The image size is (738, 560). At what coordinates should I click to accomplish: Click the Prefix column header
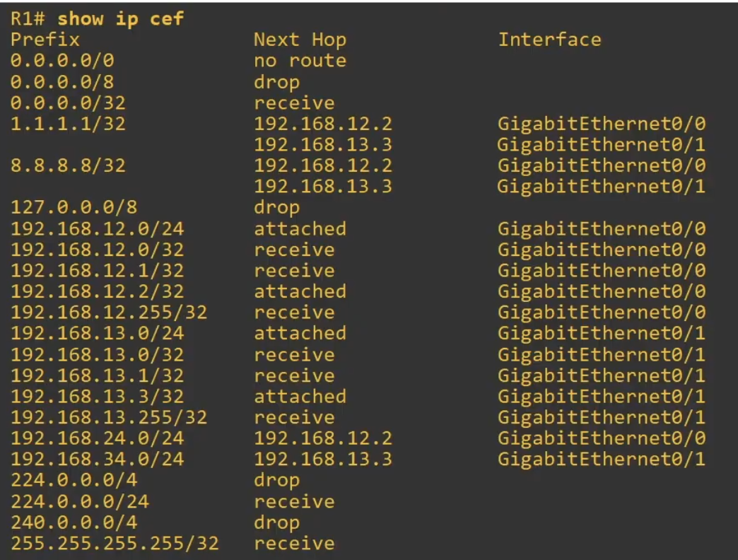(45, 39)
